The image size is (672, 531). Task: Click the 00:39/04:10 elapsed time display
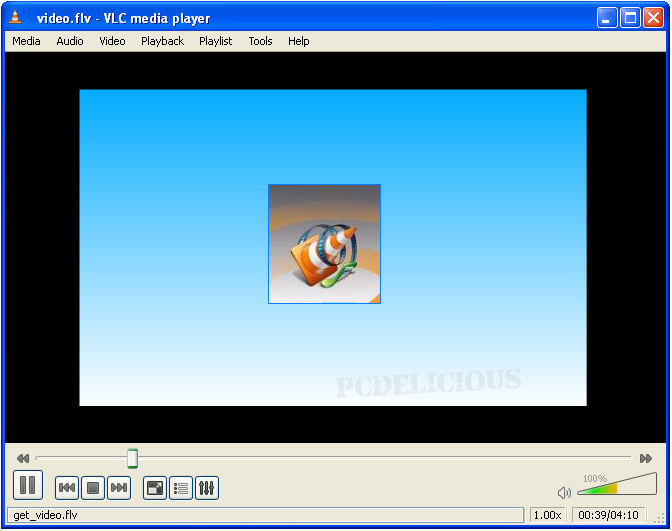click(608, 515)
